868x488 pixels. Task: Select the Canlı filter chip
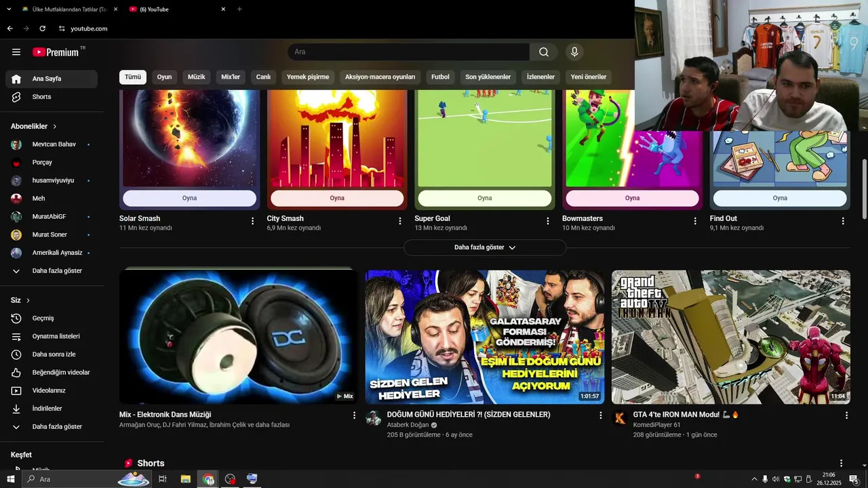pyautogui.click(x=263, y=77)
